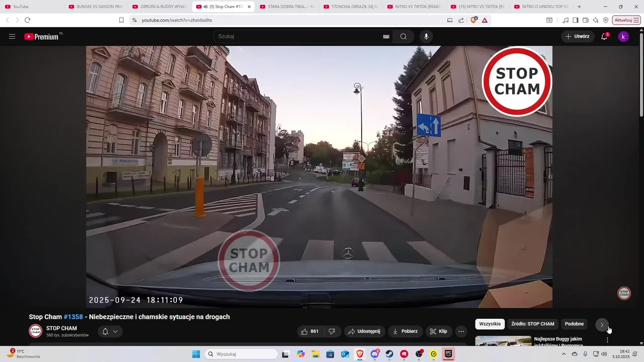The image size is (644, 362).
Task: Click the browser address bar URL
Action: click(x=177, y=20)
